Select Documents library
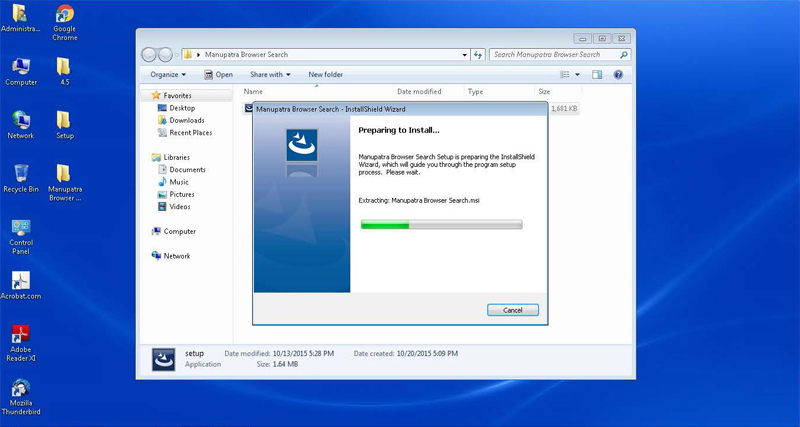 [x=182, y=169]
